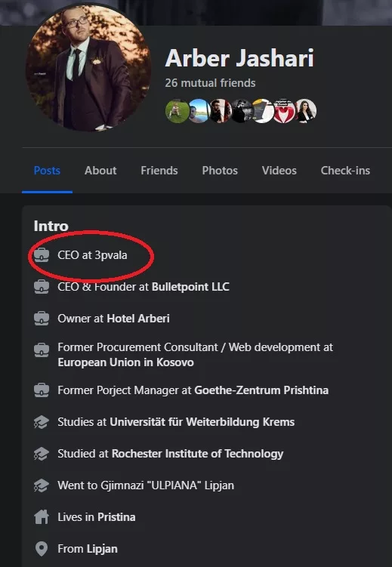Switch to the Friends tab
The height and width of the screenshot is (567, 392).
click(x=159, y=171)
